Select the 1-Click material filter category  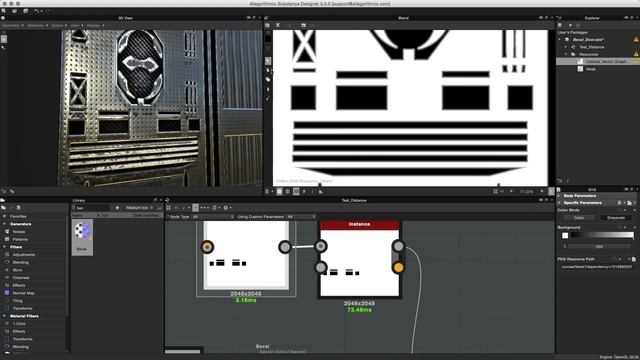pyautogui.click(x=19, y=324)
